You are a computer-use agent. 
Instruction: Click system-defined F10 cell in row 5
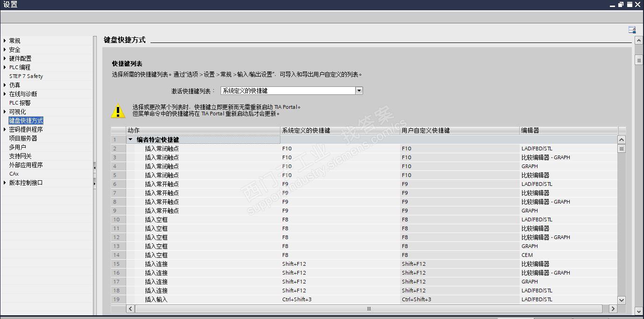340,175
